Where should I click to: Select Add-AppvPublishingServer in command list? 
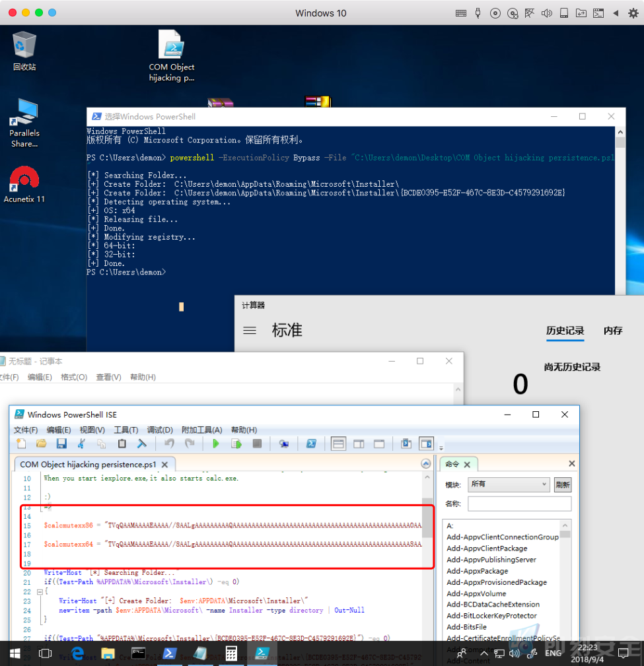pyautogui.click(x=491, y=559)
